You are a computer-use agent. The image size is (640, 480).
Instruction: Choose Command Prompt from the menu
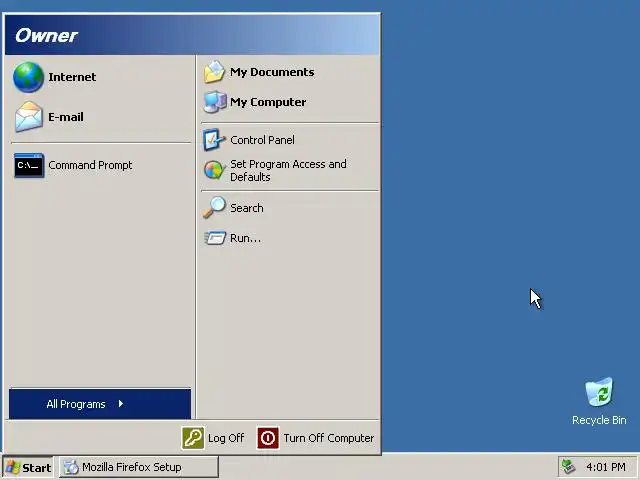100,165
